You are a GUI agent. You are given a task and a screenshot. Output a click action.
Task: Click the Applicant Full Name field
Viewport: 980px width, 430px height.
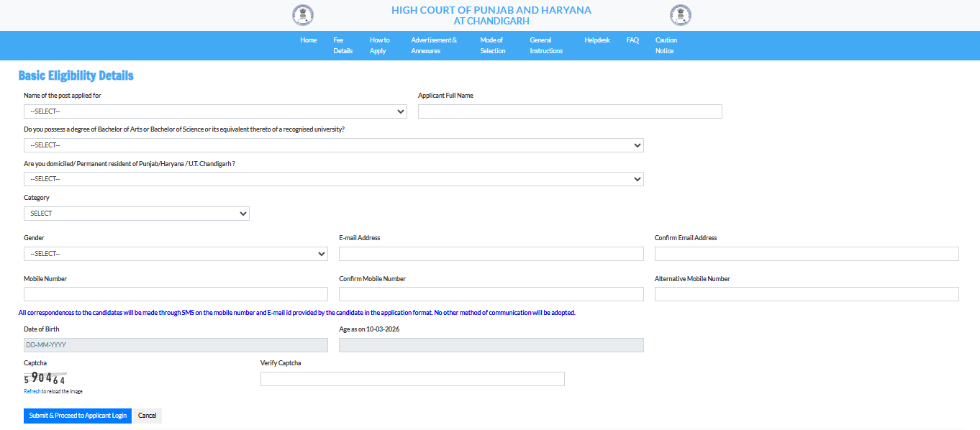pos(569,111)
